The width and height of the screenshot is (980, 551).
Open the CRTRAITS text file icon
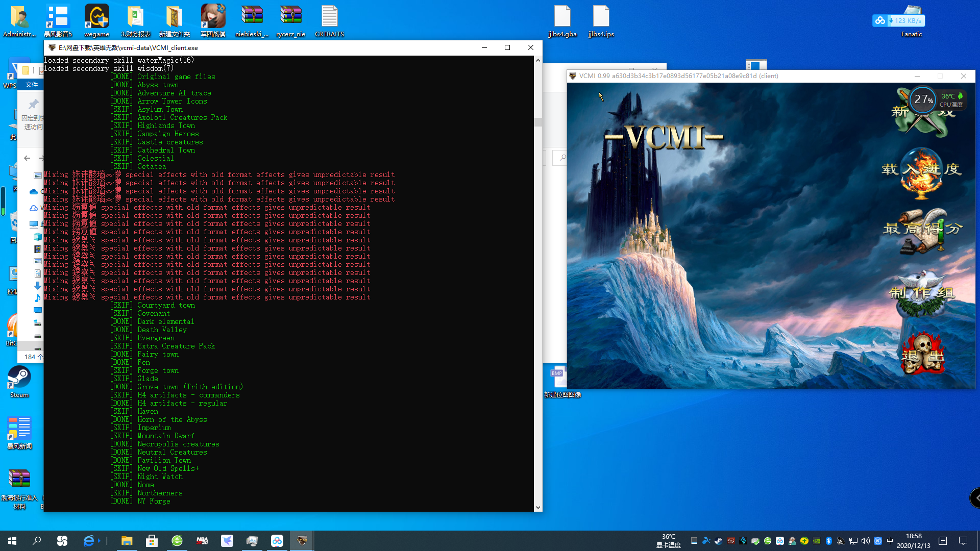[x=329, y=21]
